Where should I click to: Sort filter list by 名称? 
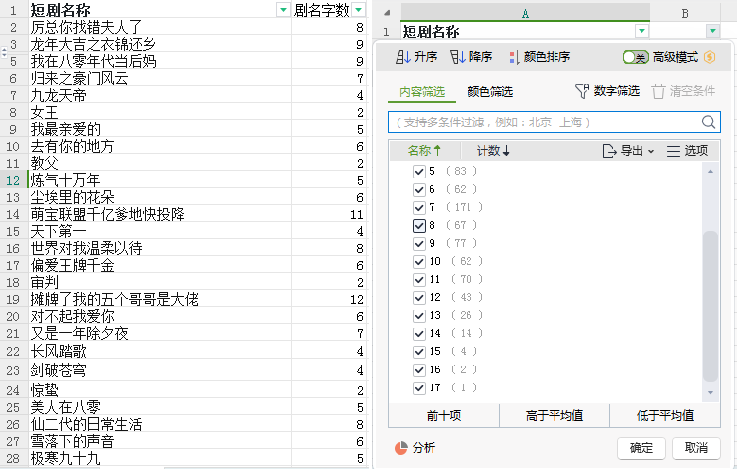pos(424,151)
